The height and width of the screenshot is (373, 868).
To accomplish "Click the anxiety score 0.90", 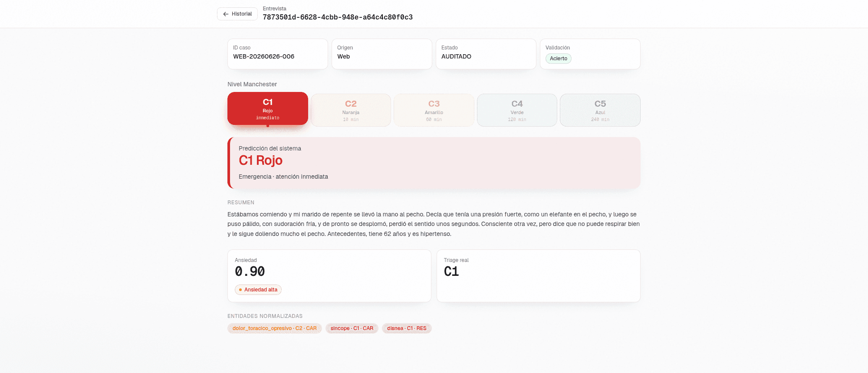I will pyautogui.click(x=250, y=272).
